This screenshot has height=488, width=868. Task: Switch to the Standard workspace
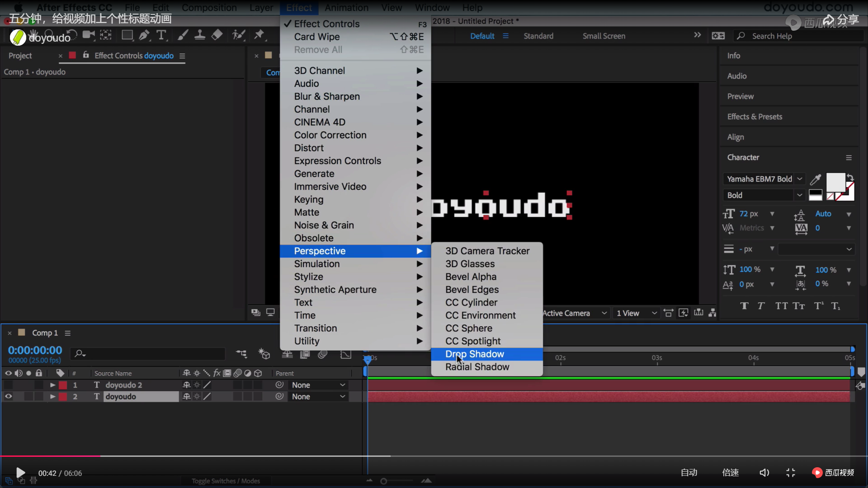coord(538,36)
